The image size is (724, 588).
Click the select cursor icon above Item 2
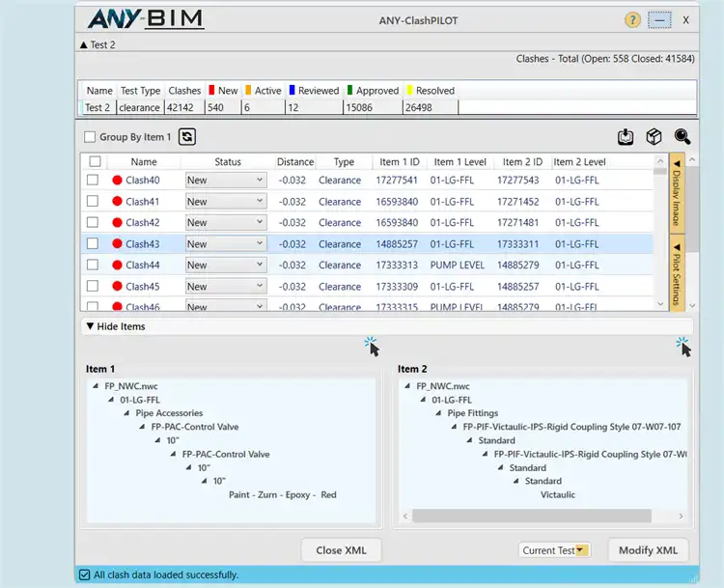pyautogui.click(x=683, y=347)
